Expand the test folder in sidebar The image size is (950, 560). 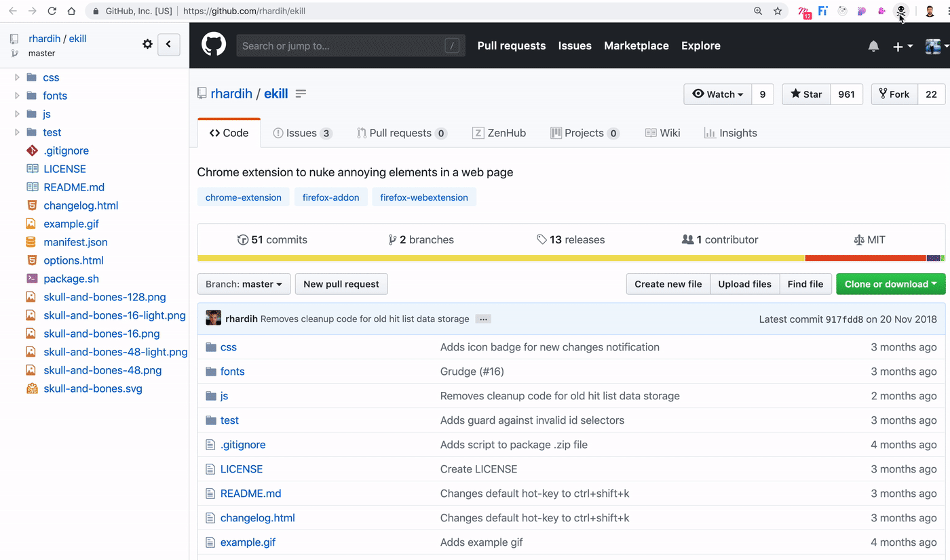pyautogui.click(x=17, y=132)
